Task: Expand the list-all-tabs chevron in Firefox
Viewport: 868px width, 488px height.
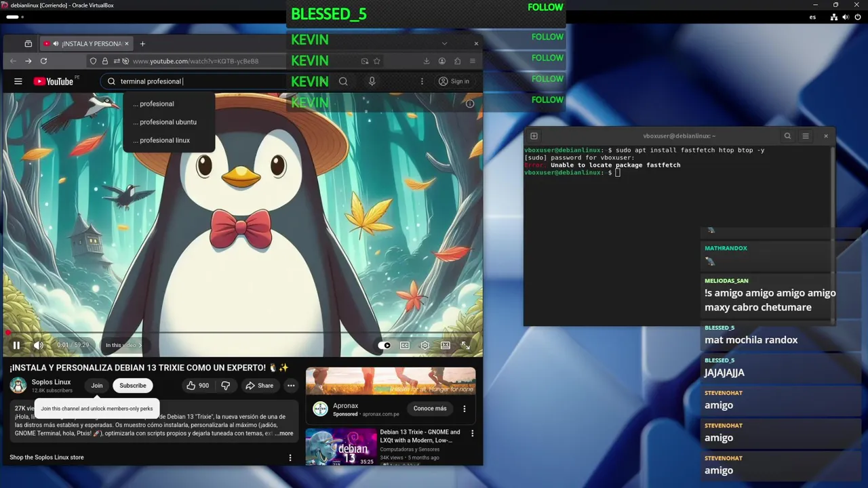Action: (x=444, y=43)
